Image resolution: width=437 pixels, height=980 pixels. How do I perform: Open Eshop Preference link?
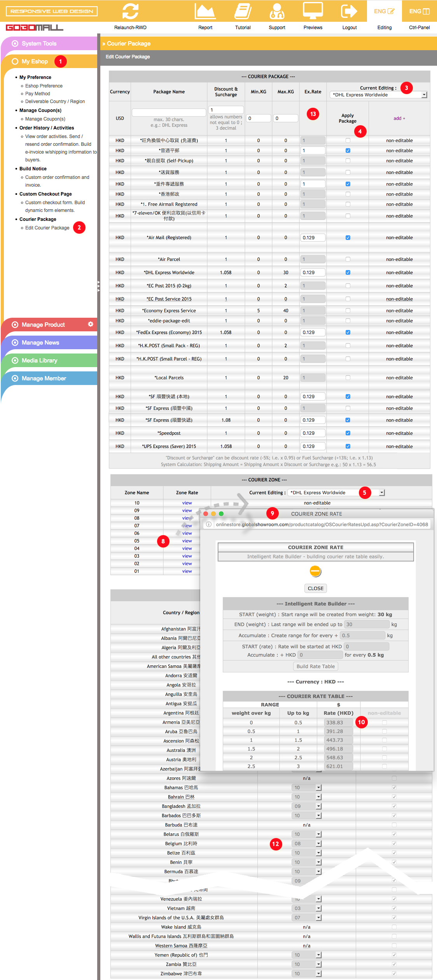tap(44, 86)
